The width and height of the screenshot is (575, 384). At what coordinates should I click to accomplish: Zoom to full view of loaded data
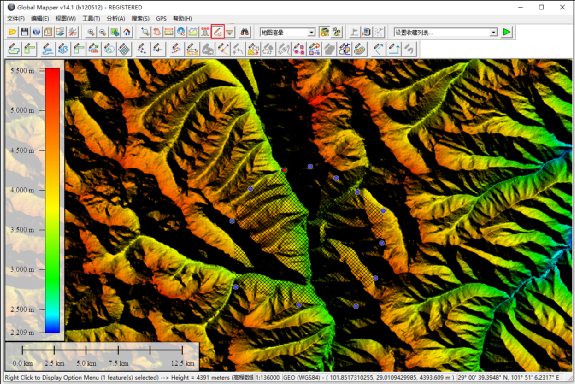click(x=114, y=32)
